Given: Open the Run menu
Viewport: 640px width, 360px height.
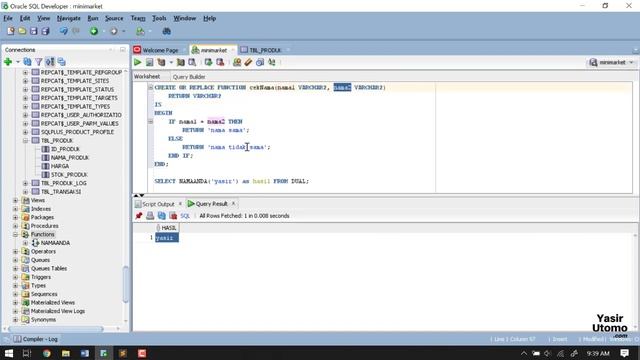Looking at the screenshot, I should coord(93,18).
